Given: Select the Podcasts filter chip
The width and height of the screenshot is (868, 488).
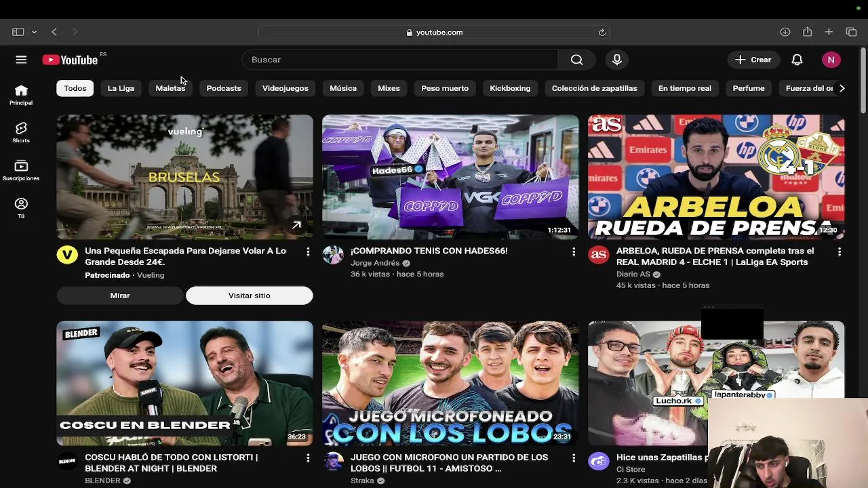Looking at the screenshot, I should (224, 88).
